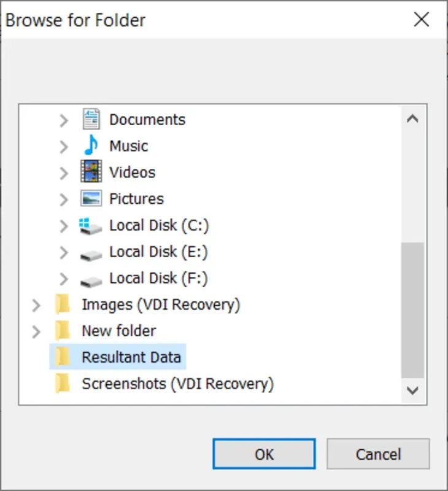Select the Videos tree item
Image resolution: width=448 pixels, height=491 pixels.
pos(132,172)
